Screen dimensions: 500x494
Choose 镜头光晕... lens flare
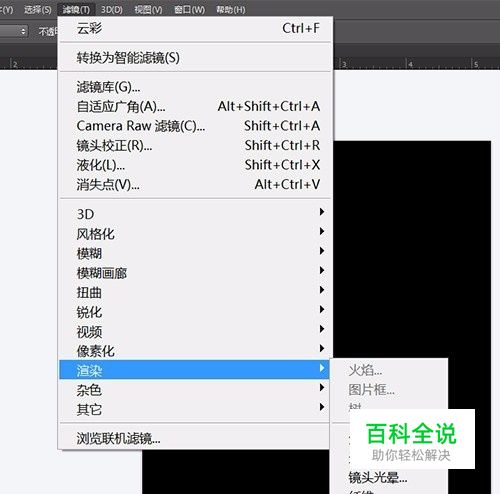pos(389,478)
